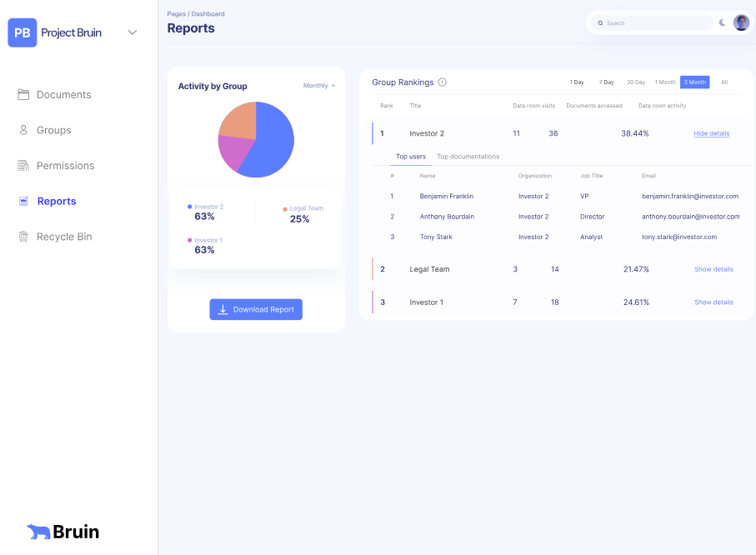756x555 pixels.
Task: Click the Groups person icon
Action: tap(23, 130)
